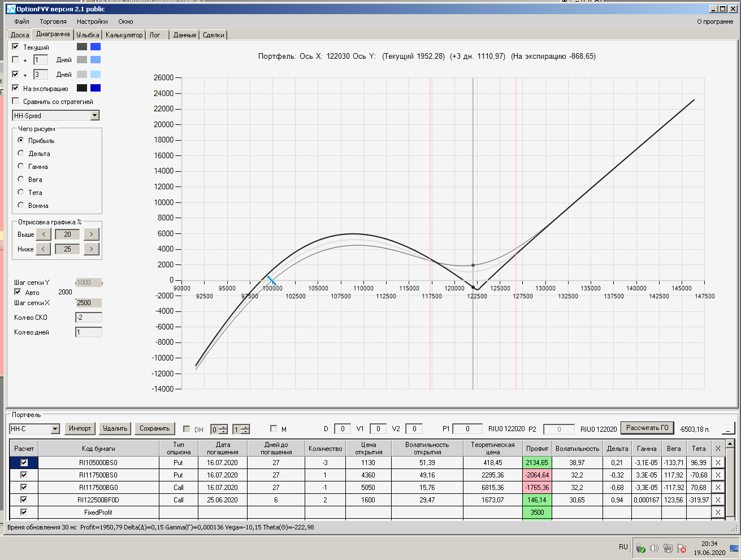The width and height of the screenshot is (741, 560).
Task: Open the О программе menu item
Action: [715, 21]
